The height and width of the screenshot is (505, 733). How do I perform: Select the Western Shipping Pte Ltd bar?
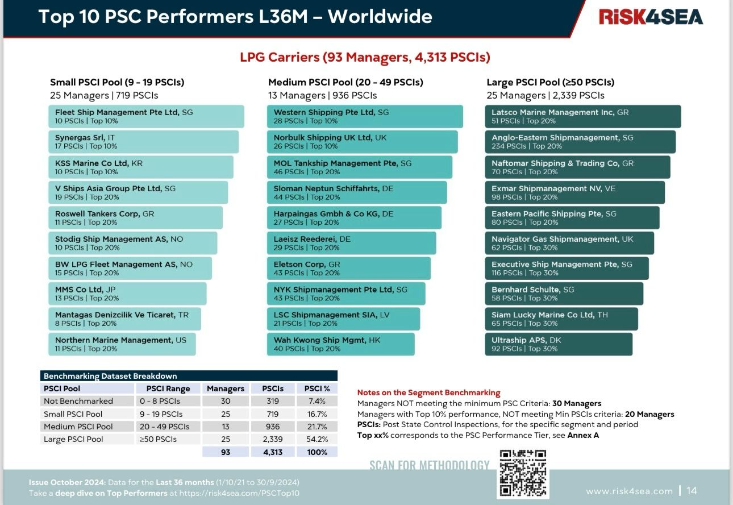point(365,116)
